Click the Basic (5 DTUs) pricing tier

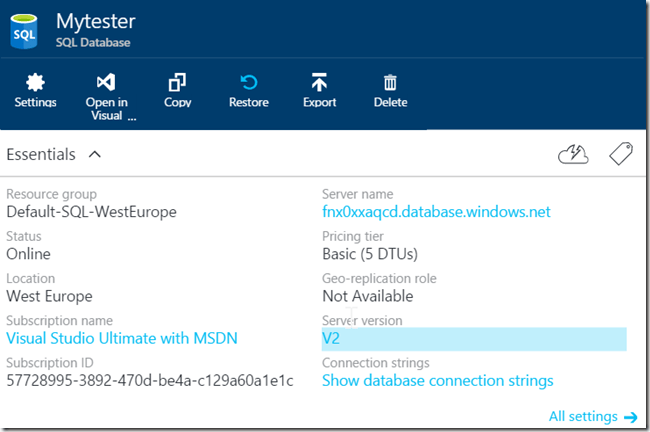point(370,254)
